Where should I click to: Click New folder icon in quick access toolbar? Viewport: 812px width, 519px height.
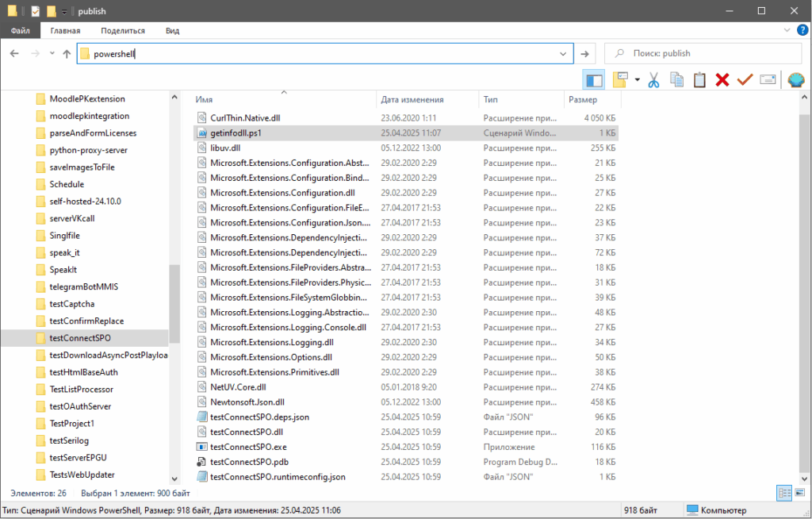(51, 11)
